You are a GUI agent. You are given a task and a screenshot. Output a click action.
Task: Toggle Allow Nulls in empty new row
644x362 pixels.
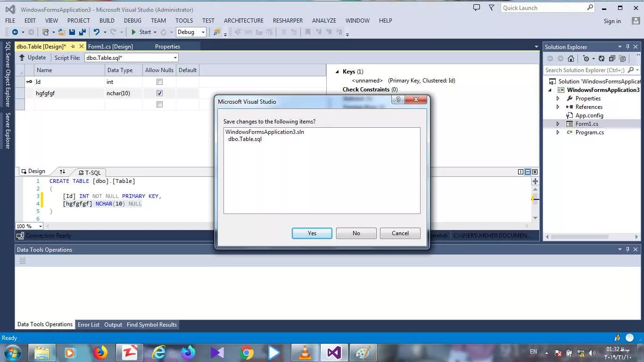[159, 105]
